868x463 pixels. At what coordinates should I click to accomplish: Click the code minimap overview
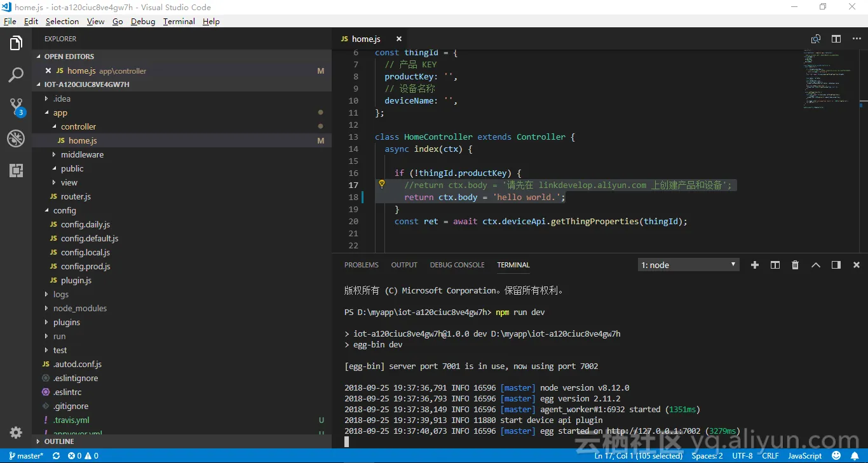point(830,79)
